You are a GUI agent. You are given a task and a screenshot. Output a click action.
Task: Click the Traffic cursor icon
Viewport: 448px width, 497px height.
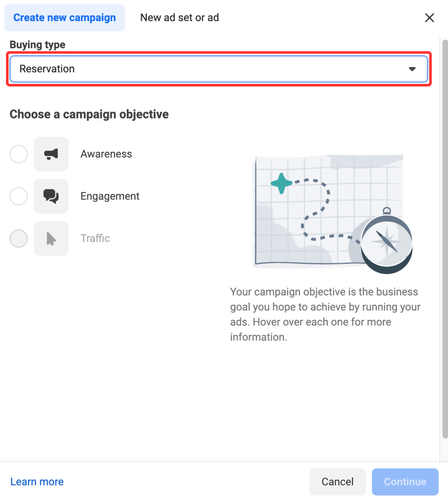[51, 238]
